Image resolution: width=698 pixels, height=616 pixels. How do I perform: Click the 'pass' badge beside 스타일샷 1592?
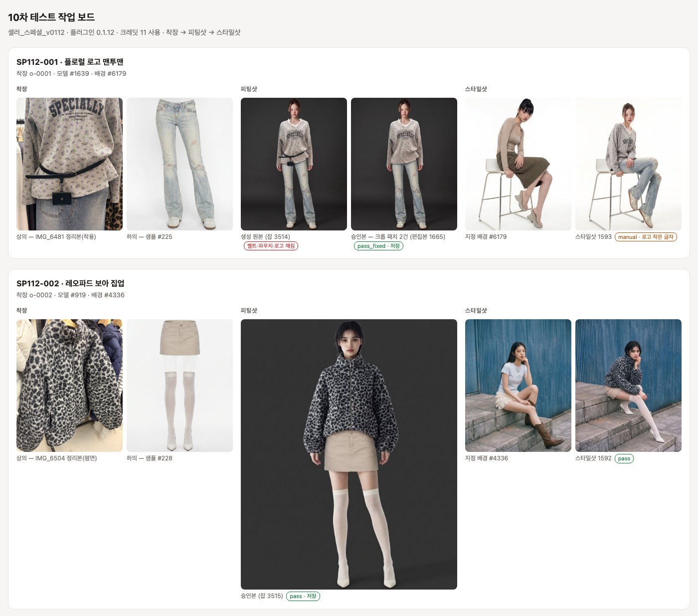point(624,458)
